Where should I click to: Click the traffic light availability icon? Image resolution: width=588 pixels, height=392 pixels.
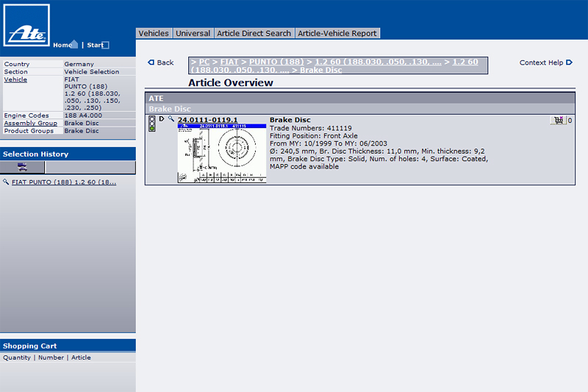[152, 124]
